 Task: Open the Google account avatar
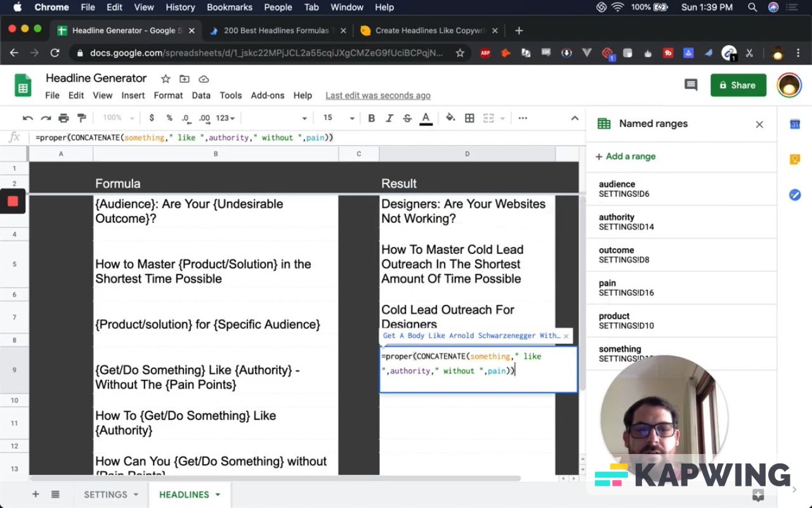[x=789, y=85]
